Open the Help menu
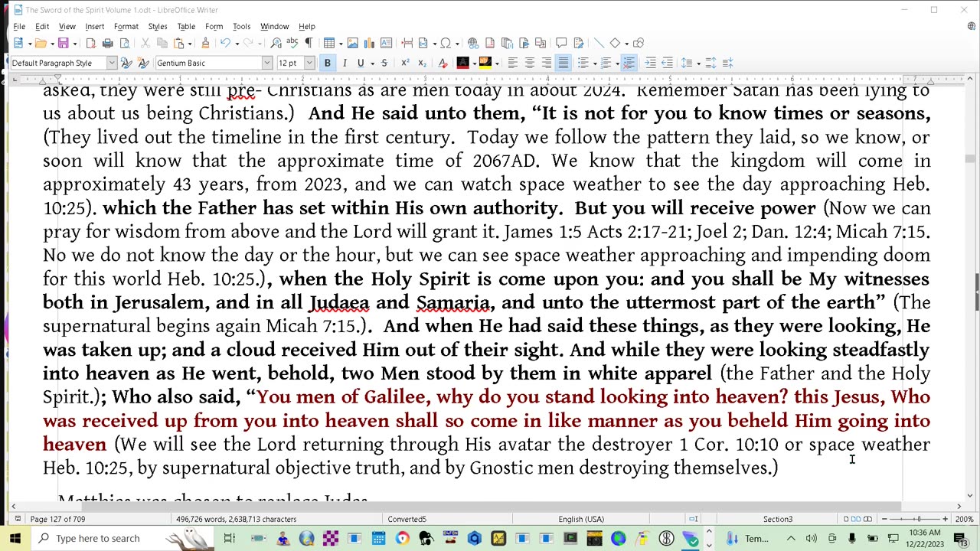980x551 pixels. coord(306,26)
